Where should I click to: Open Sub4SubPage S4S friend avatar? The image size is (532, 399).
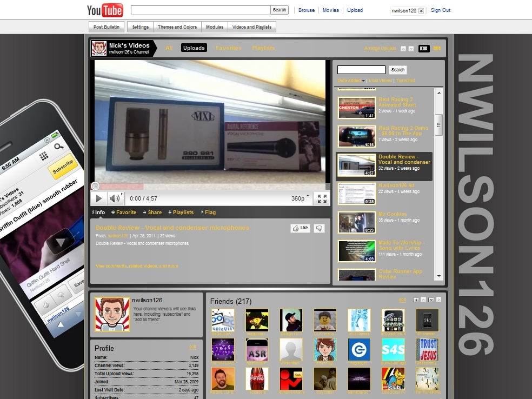(x=393, y=349)
